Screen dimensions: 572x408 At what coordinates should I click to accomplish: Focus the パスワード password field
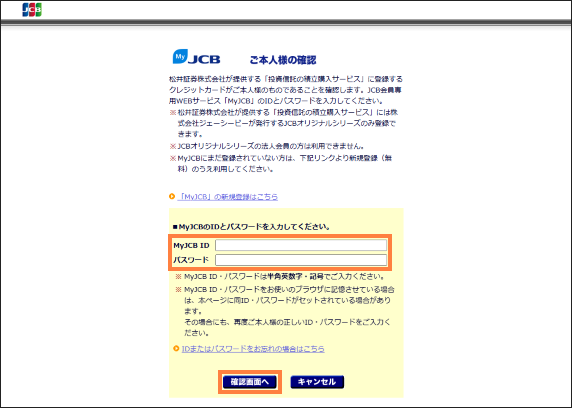pos(301,260)
